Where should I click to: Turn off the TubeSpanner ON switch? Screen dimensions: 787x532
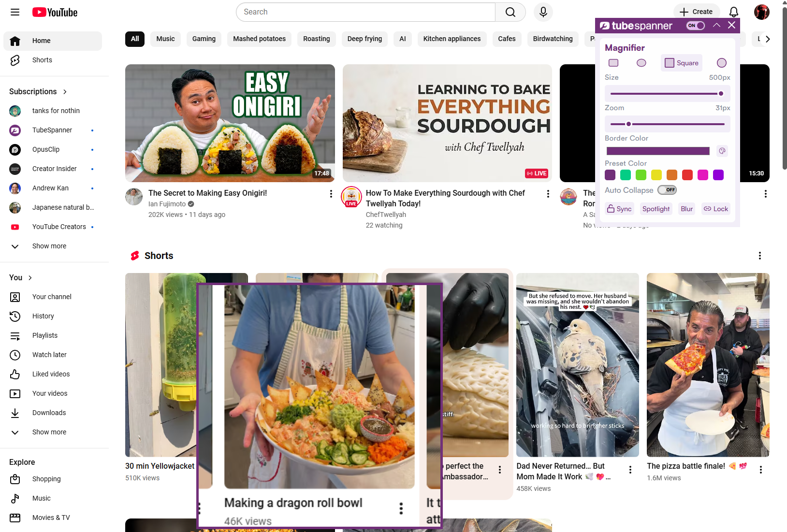696,26
